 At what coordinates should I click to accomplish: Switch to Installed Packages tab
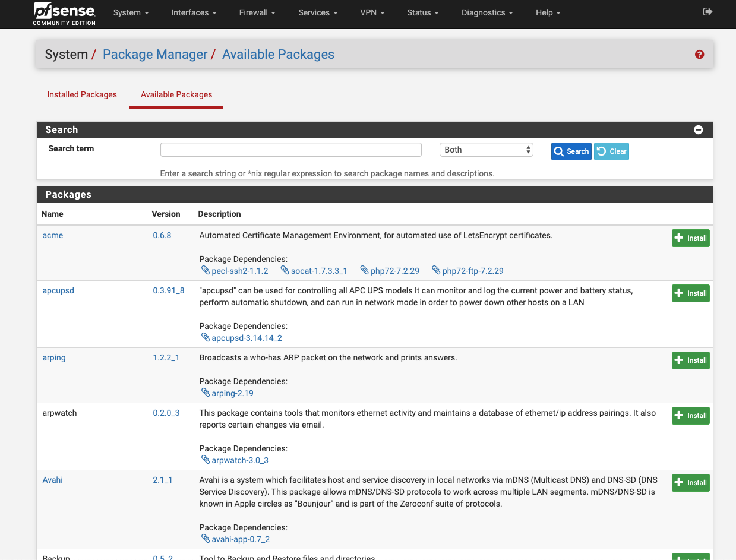pyautogui.click(x=82, y=94)
